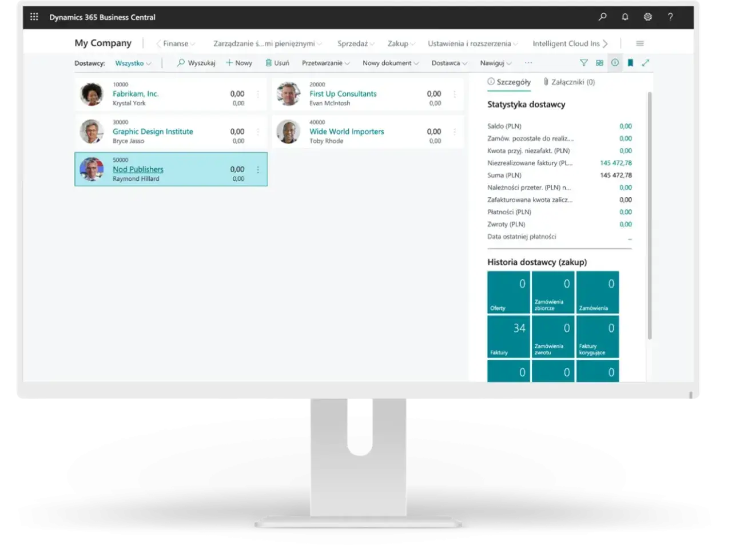Switch the list layout view icon
The image size is (732, 560).
coord(599,63)
